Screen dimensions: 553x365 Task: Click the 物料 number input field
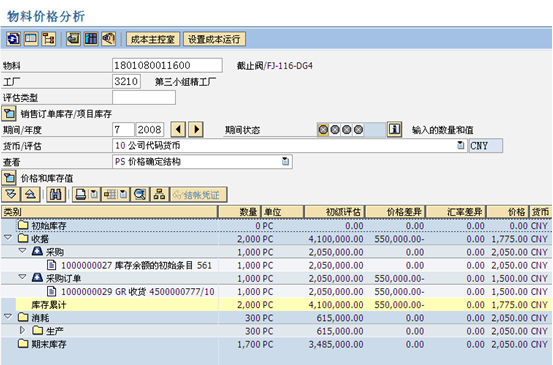click(168, 65)
